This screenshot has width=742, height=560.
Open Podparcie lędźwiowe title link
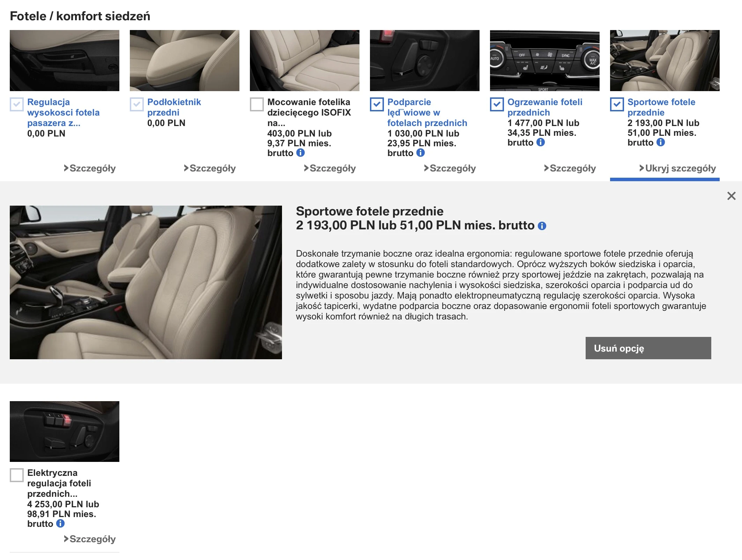click(x=427, y=112)
